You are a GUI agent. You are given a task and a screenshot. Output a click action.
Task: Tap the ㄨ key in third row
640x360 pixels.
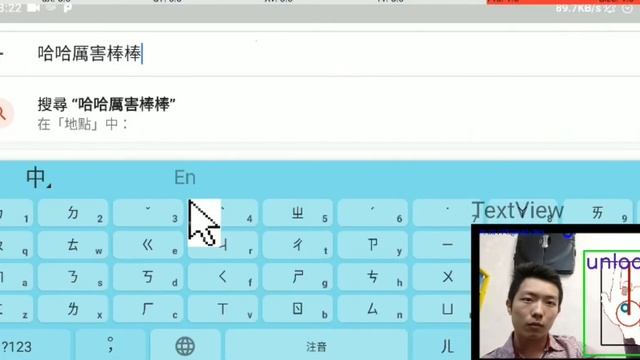point(442,277)
